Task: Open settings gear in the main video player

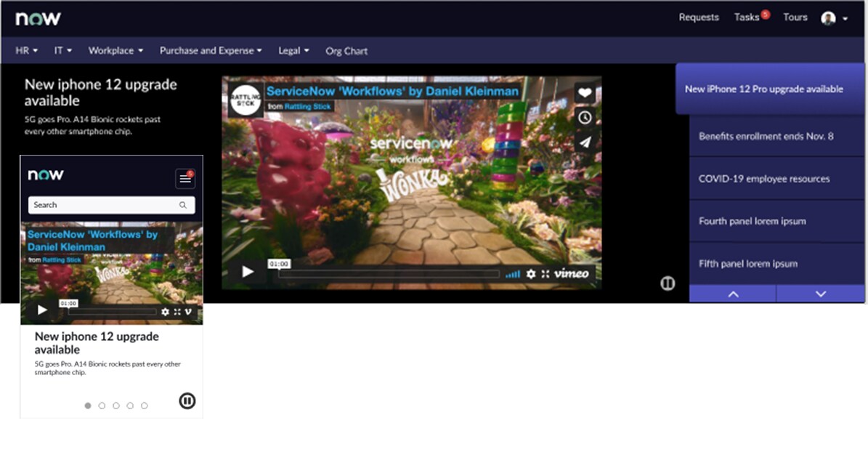Action: click(531, 274)
